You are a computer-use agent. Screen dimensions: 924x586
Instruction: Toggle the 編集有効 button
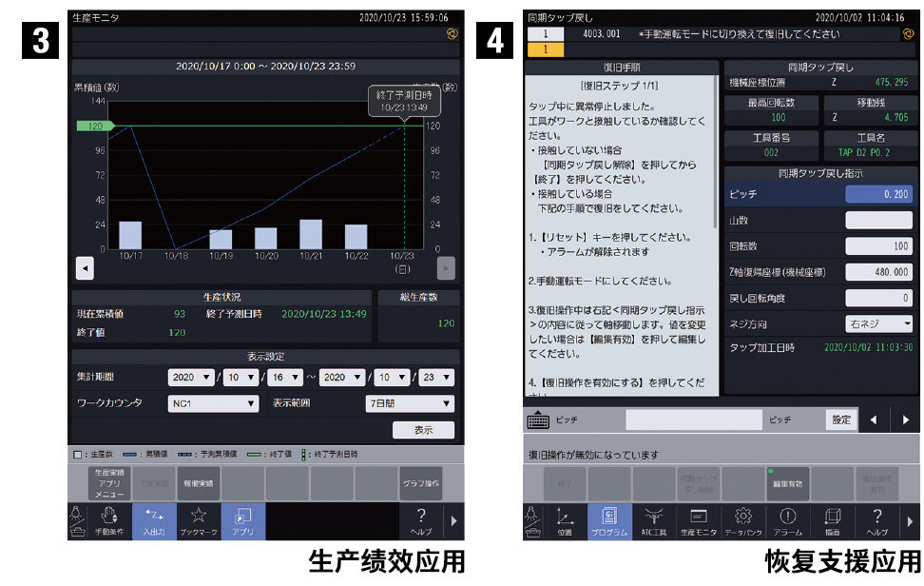click(x=787, y=483)
